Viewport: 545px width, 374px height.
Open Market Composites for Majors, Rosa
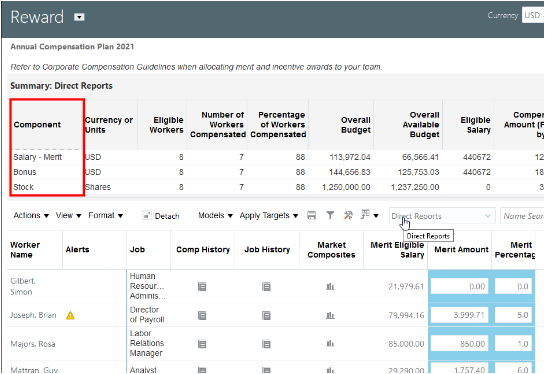(330, 344)
